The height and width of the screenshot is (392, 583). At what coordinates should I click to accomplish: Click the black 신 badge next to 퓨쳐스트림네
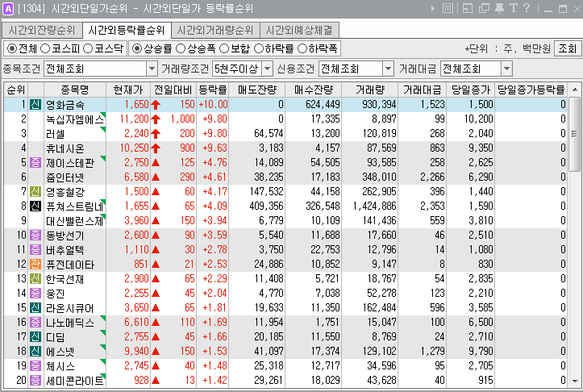[x=35, y=206]
